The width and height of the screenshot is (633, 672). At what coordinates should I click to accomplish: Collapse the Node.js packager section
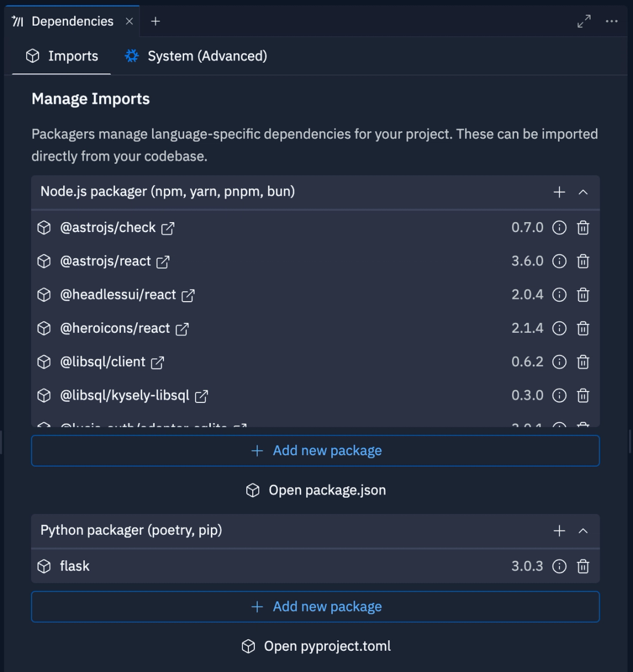point(583,192)
